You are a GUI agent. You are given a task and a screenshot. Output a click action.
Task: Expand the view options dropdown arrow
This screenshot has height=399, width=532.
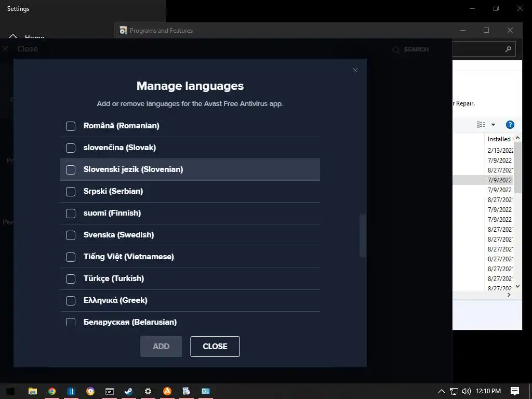point(494,125)
